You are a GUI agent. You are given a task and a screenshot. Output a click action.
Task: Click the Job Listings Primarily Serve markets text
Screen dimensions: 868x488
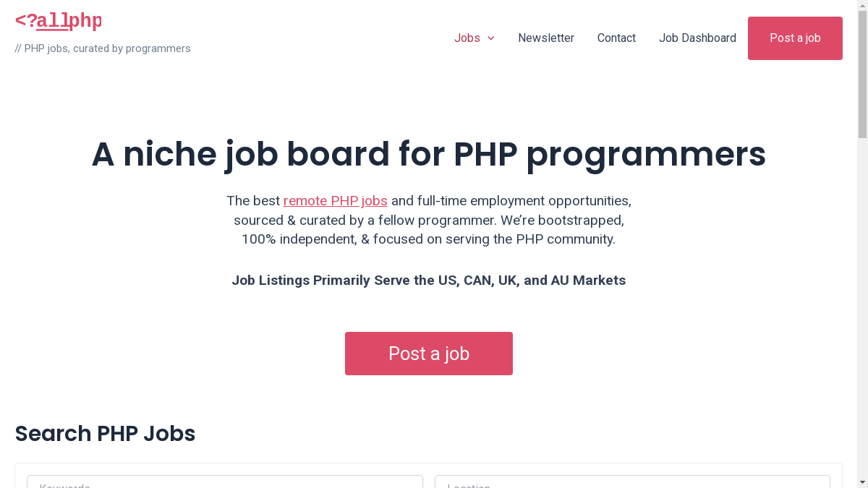tap(428, 281)
